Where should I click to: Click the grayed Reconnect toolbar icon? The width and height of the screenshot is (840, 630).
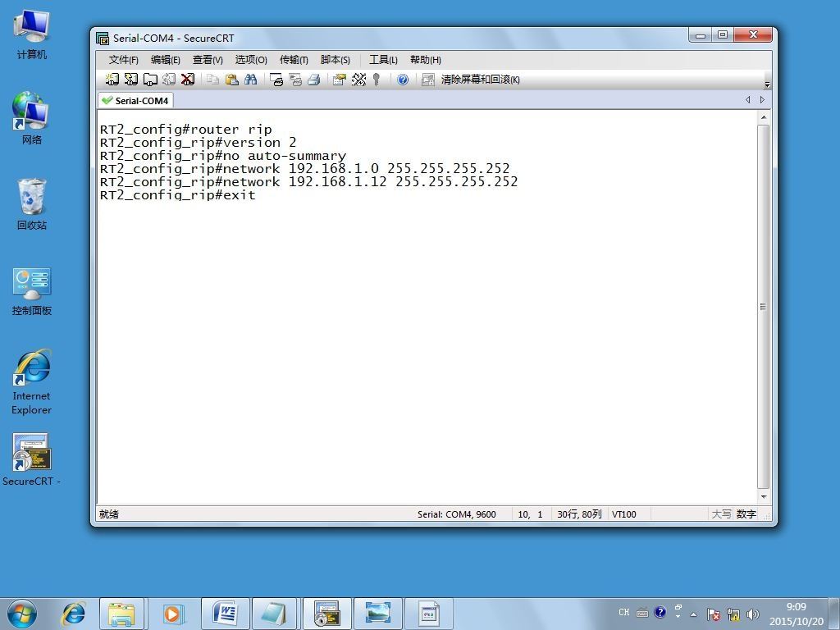[x=169, y=80]
